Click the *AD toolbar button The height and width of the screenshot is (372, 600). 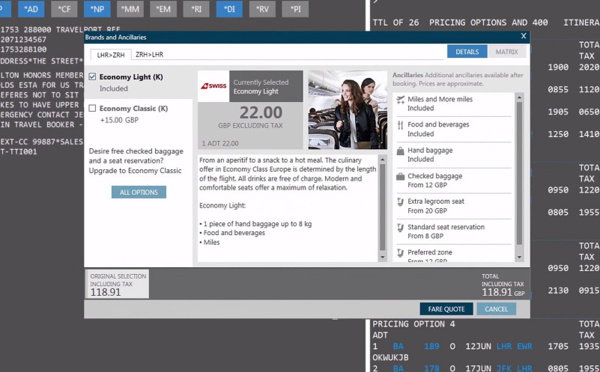pos(31,9)
